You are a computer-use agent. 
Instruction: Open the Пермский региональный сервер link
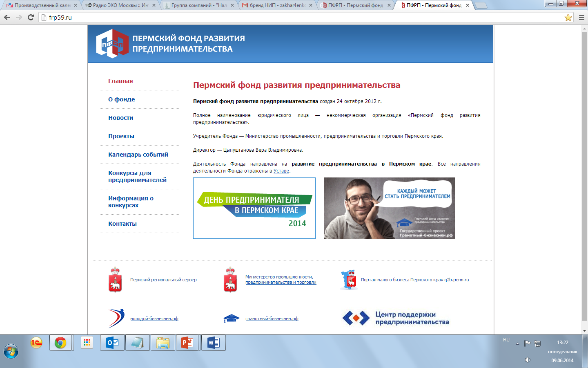coord(163,280)
